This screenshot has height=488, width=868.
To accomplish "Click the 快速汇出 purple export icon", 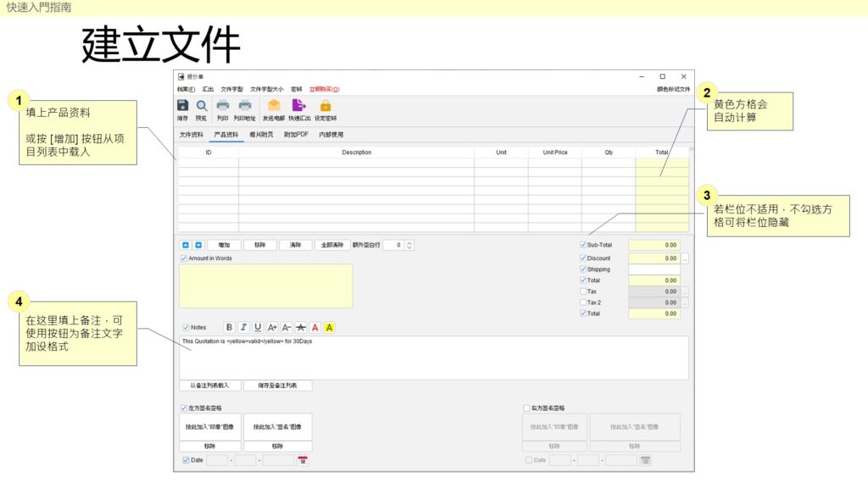I will pyautogui.click(x=299, y=105).
